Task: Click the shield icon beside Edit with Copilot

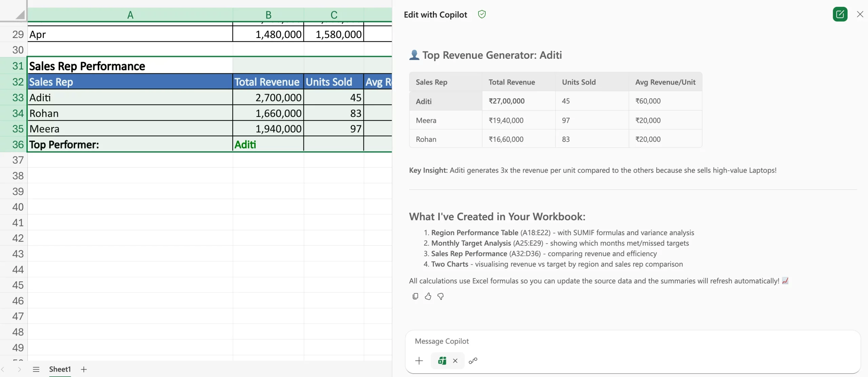Action: [x=481, y=14]
